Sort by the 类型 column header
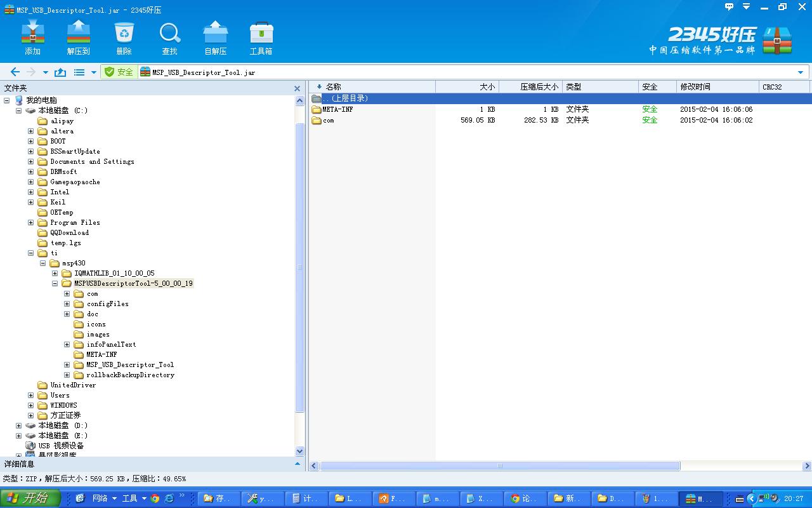 (x=601, y=87)
